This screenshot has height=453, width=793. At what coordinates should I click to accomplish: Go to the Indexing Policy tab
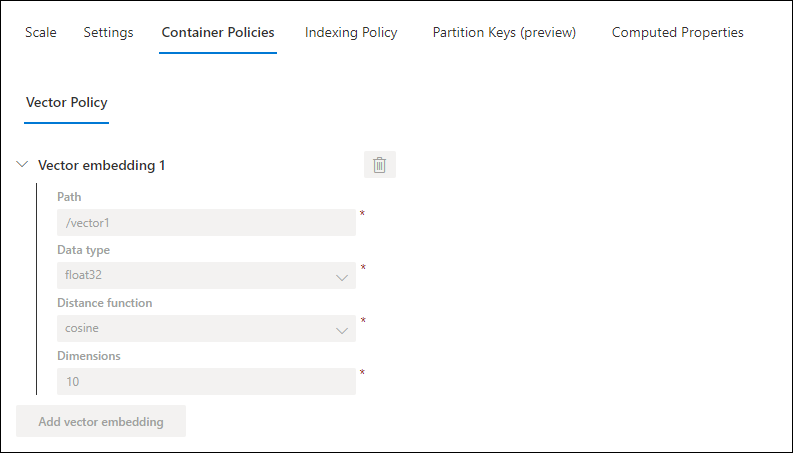pos(351,32)
